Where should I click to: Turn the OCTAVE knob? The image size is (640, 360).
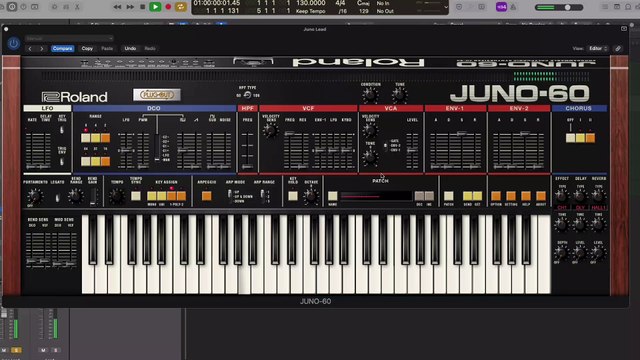point(311,197)
